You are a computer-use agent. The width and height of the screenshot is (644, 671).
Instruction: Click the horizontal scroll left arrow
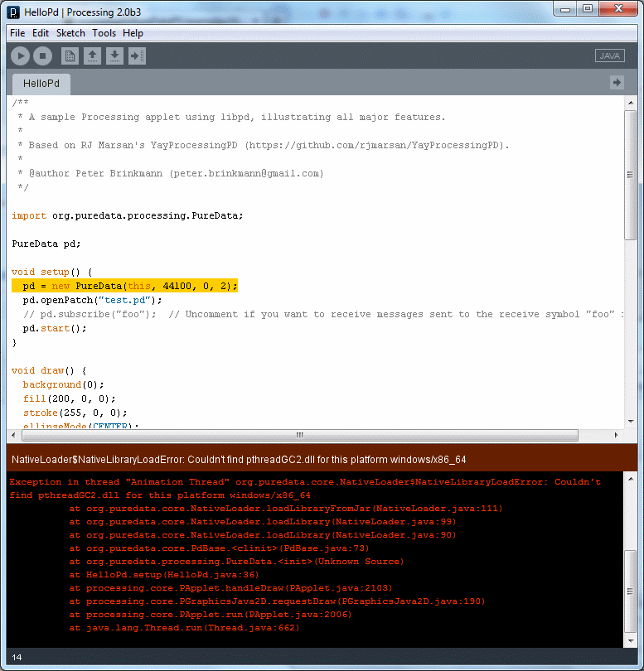click(13, 435)
